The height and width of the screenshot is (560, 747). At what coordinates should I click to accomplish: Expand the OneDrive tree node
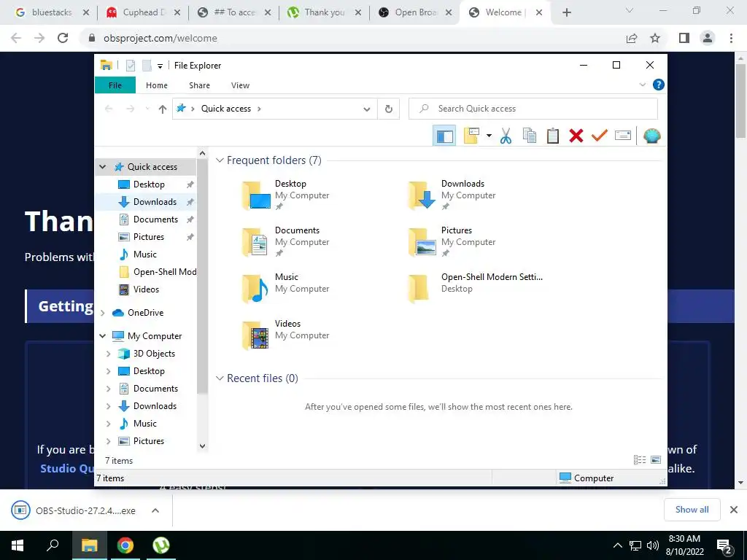coord(102,313)
